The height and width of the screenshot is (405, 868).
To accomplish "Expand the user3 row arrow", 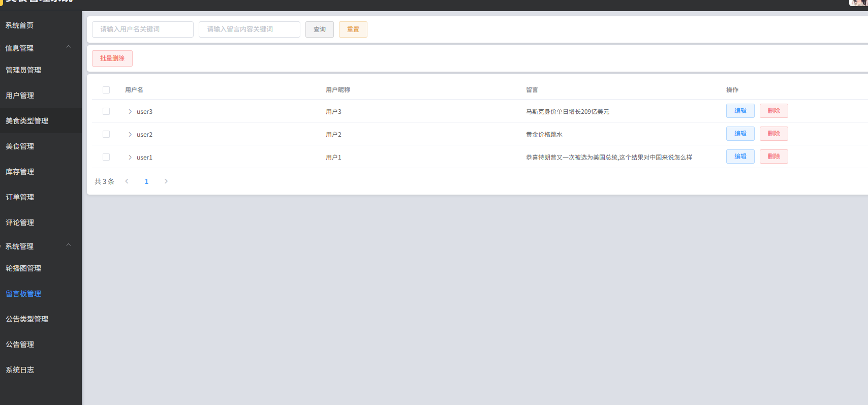I will point(130,111).
